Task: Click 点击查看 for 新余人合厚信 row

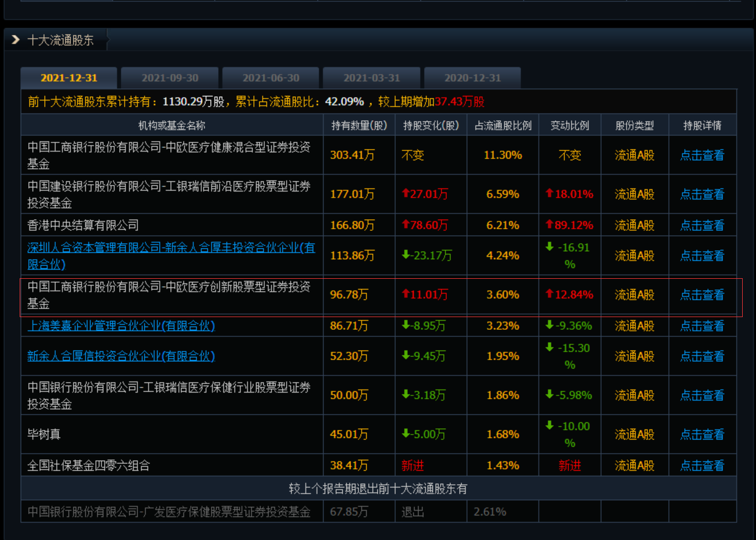Action: 702,356
